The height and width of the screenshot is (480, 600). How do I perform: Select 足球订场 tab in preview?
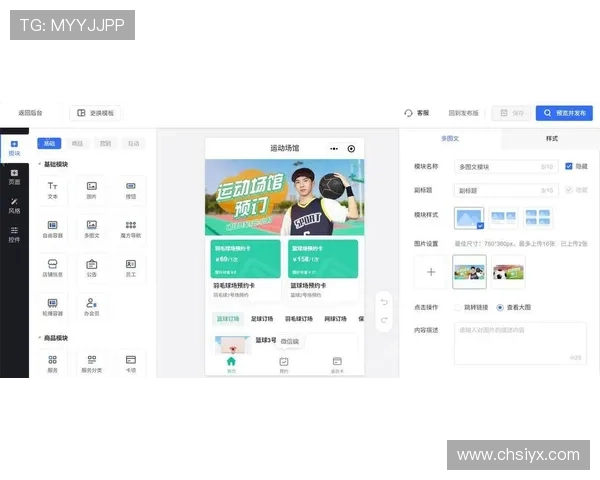(x=262, y=319)
